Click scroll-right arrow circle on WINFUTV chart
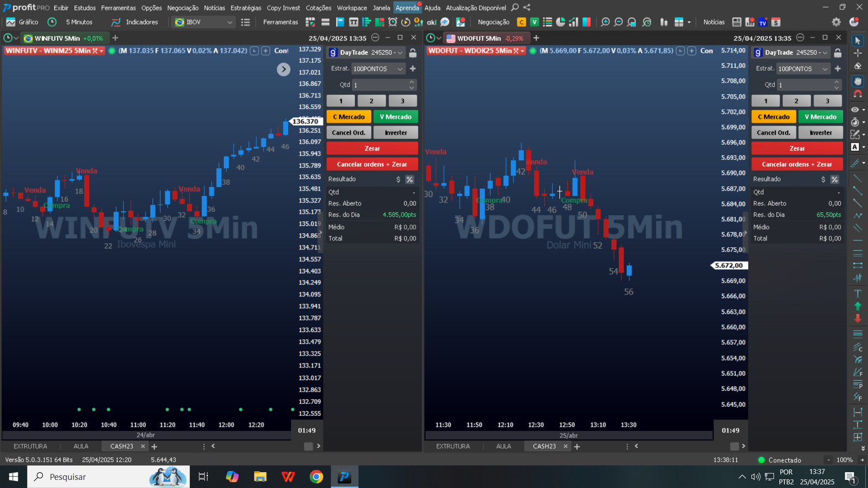Screen dimensions: 868x488 coord(284,69)
